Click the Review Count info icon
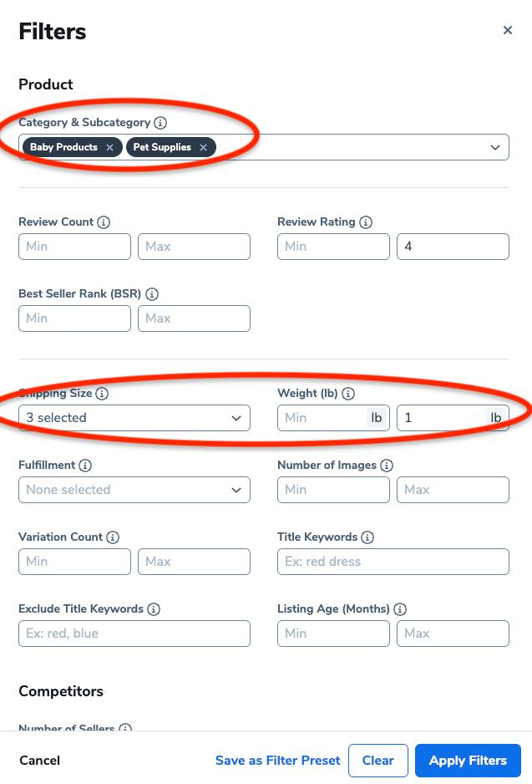 (x=104, y=222)
